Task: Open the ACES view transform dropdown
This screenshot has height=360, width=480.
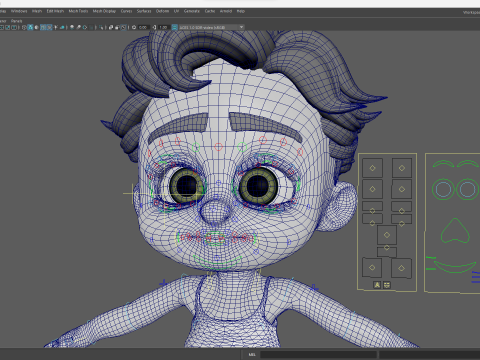Action: [x=212, y=27]
